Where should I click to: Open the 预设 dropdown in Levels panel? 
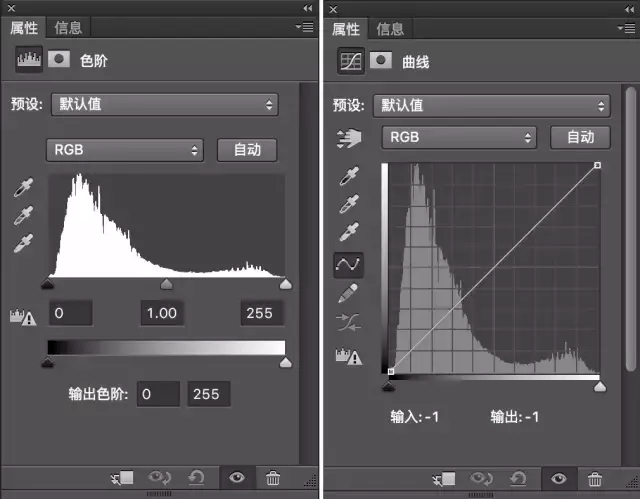pyautogui.click(x=165, y=104)
